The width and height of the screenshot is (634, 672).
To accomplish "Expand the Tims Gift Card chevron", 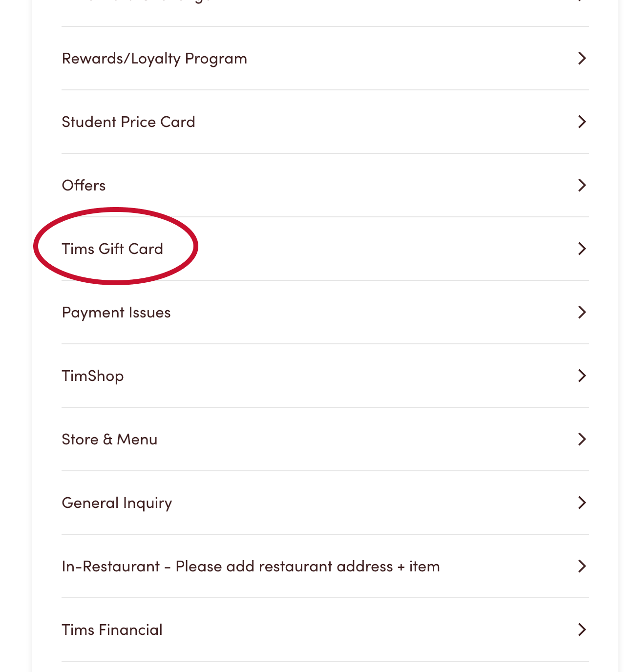I will 582,249.
